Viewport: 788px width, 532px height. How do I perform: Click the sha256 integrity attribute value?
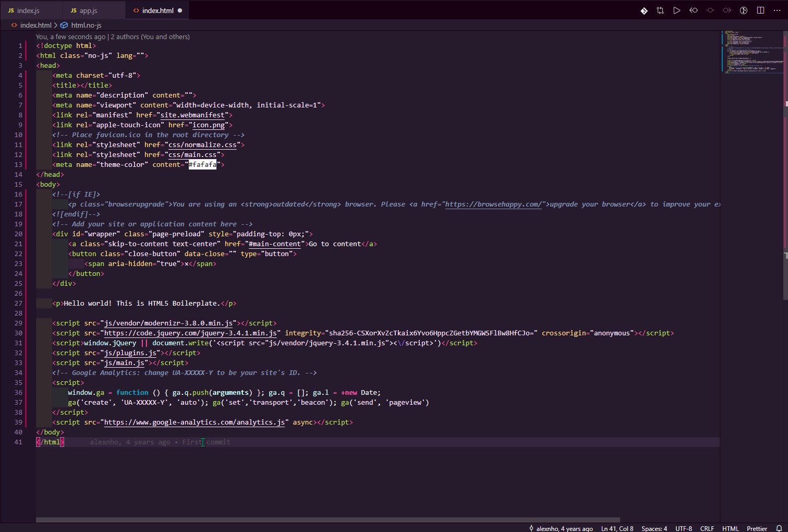tap(431, 333)
